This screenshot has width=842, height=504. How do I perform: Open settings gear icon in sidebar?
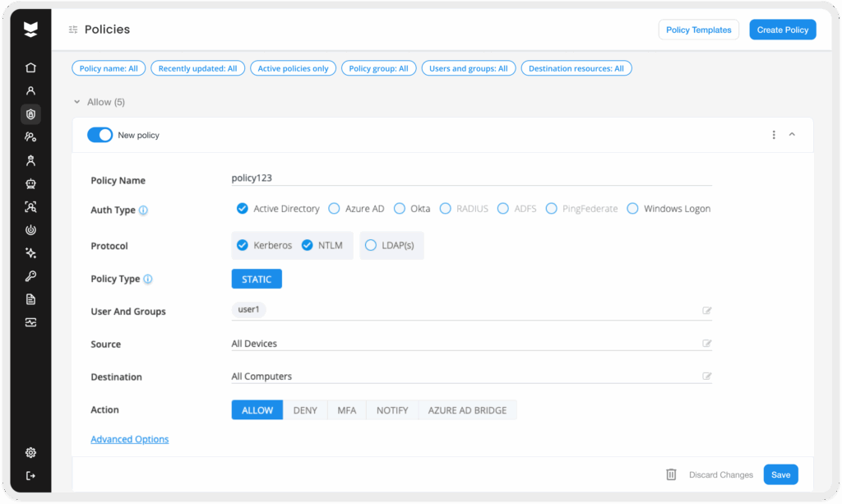30,452
